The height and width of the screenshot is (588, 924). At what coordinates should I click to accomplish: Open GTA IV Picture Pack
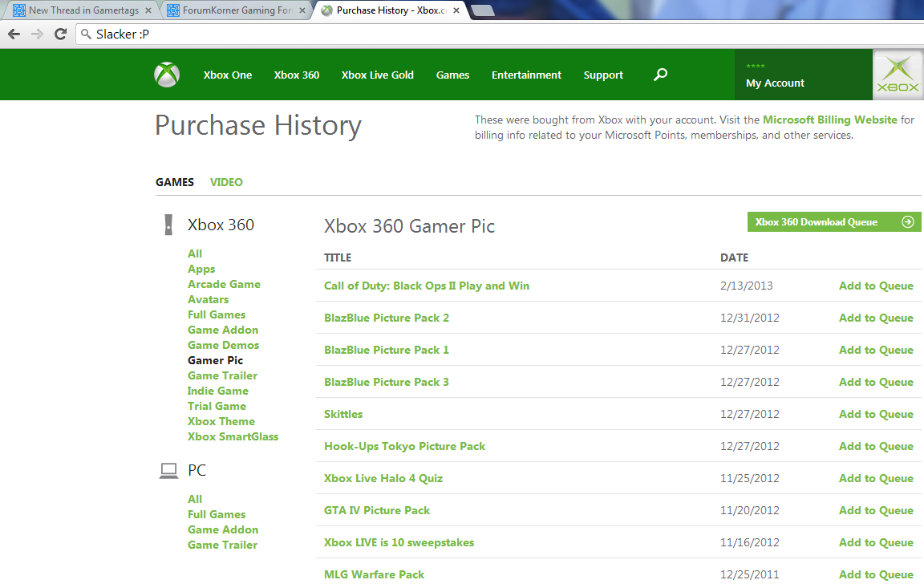click(377, 510)
